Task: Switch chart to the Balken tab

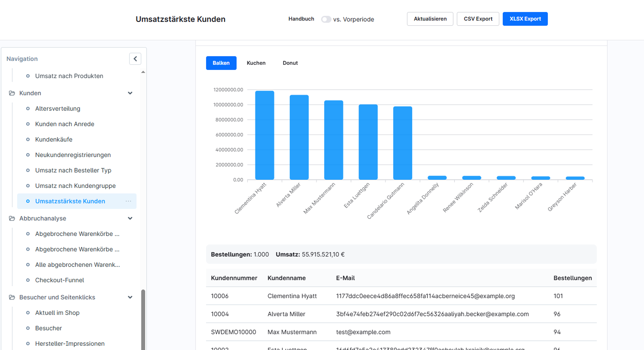Action: (x=221, y=63)
